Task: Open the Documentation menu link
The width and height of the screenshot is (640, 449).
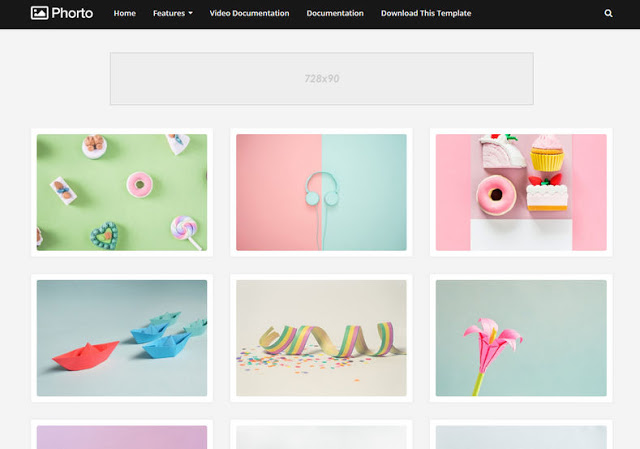Action: coord(335,13)
